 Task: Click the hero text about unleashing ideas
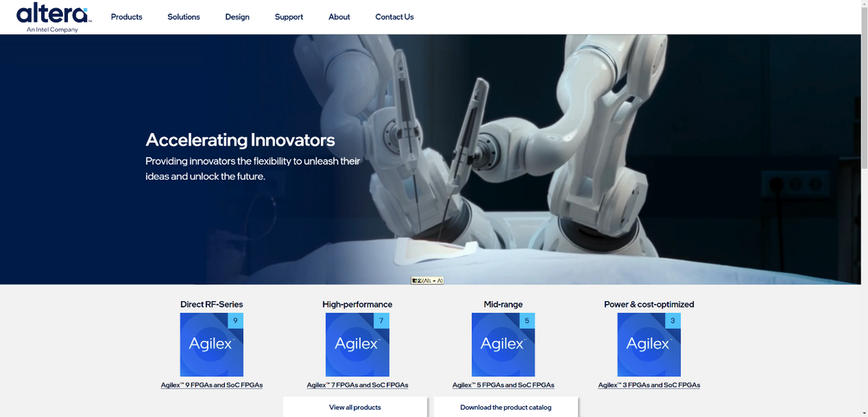coord(252,168)
